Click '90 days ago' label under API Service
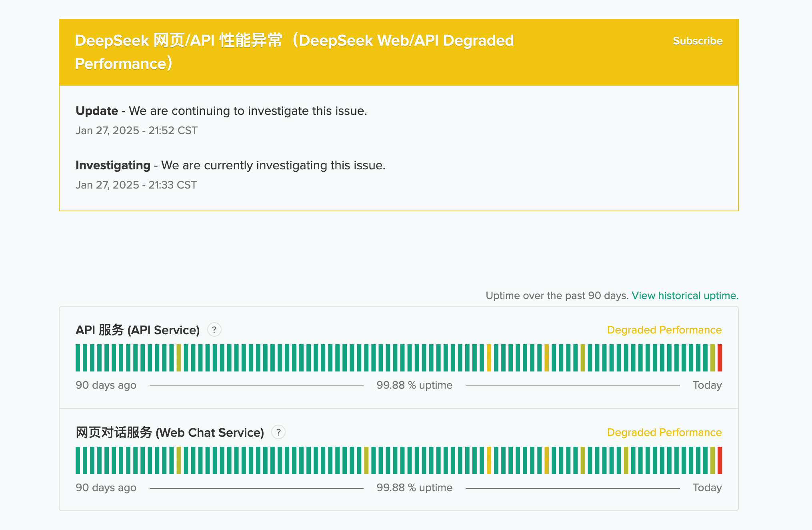Screen dimensions: 812x530 [106, 385]
